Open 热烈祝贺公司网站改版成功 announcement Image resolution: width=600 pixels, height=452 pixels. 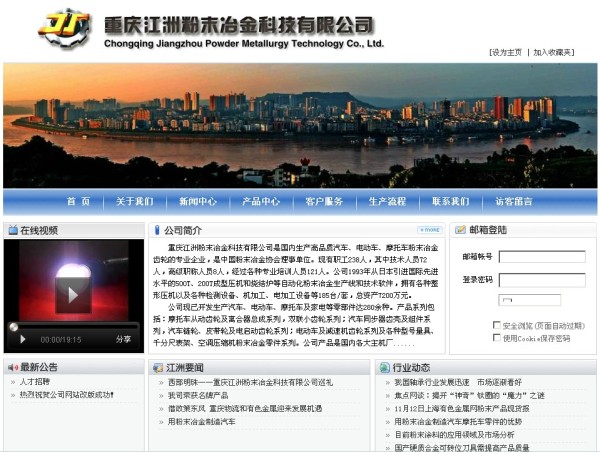[67, 395]
